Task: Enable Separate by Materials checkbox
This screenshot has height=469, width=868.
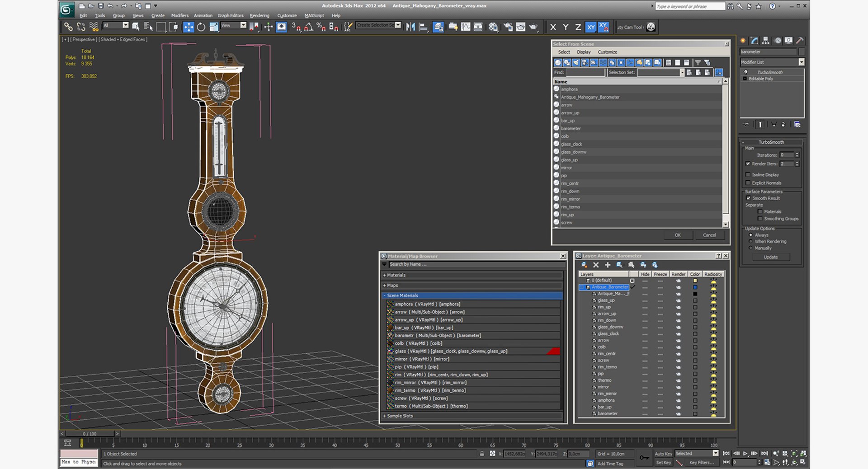Action: tap(760, 211)
